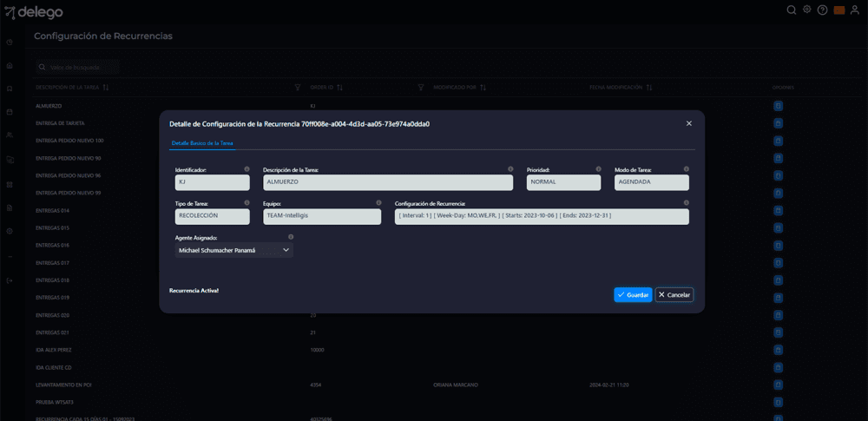Sort by Descripción de la Tarea column
The image size is (868, 421).
[x=105, y=88]
